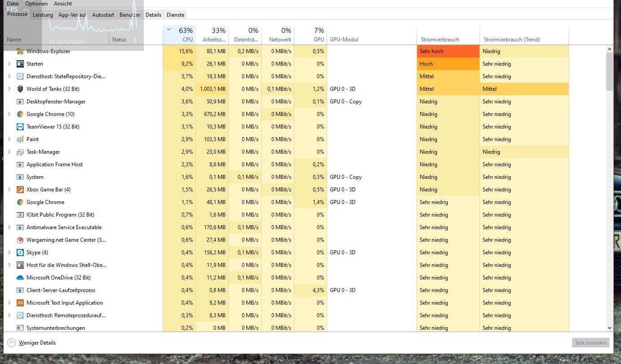
Task: Select the Paint process icon
Action: (20, 139)
